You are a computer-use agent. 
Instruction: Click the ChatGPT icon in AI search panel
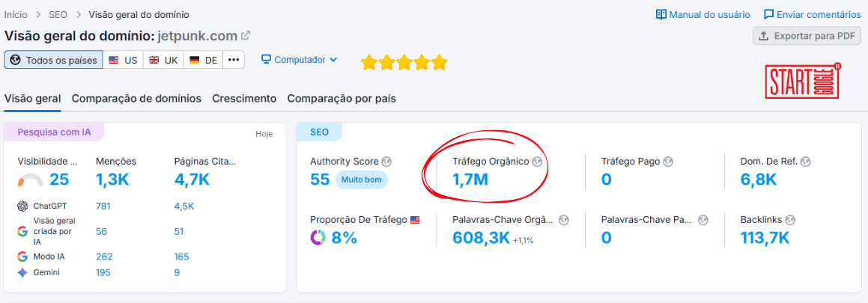pos(22,206)
